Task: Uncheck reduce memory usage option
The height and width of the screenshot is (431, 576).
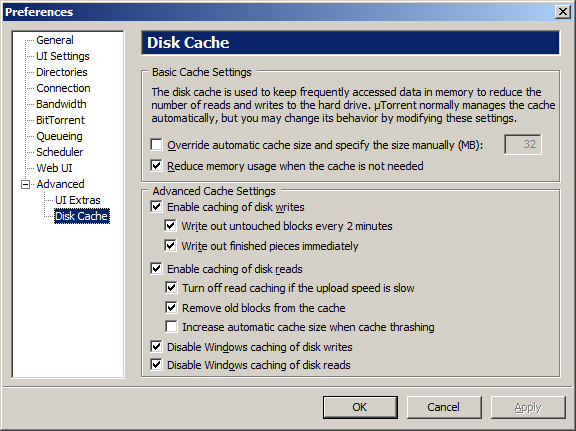Action: 156,166
